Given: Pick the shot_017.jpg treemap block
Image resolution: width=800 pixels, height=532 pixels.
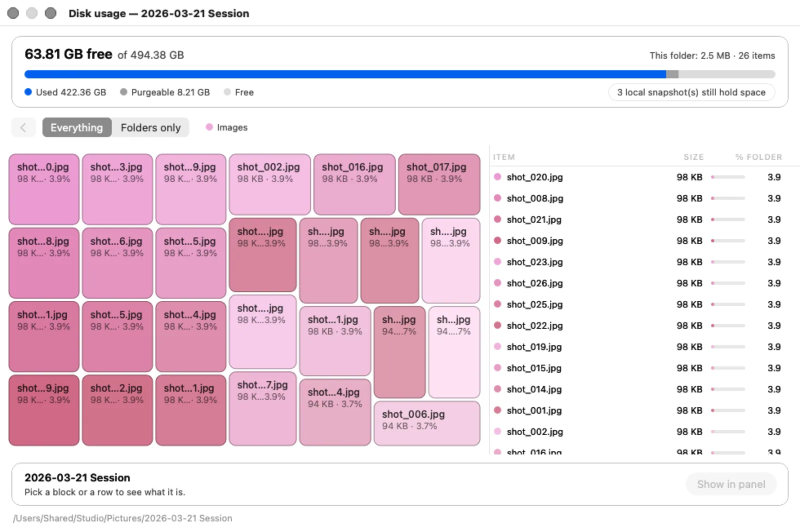Looking at the screenshot, I should coord(439,184).
